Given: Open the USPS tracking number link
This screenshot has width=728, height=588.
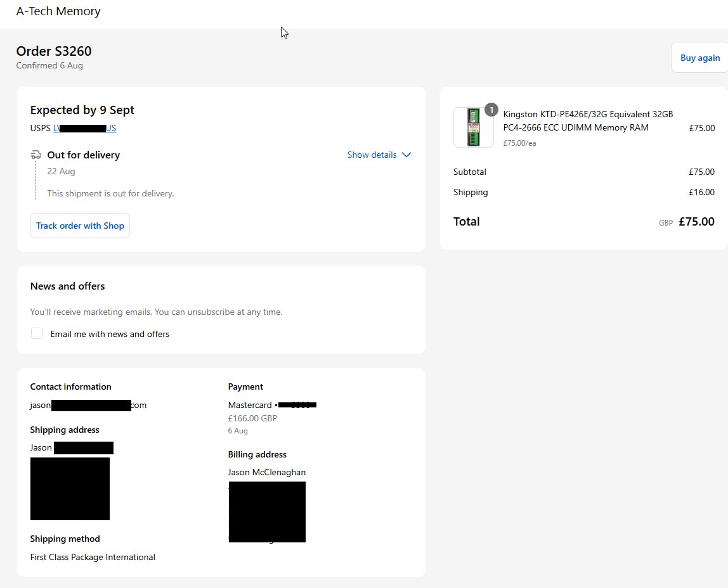Looking at the screenshot, I should pyautogui.click(x=84, y=129).
